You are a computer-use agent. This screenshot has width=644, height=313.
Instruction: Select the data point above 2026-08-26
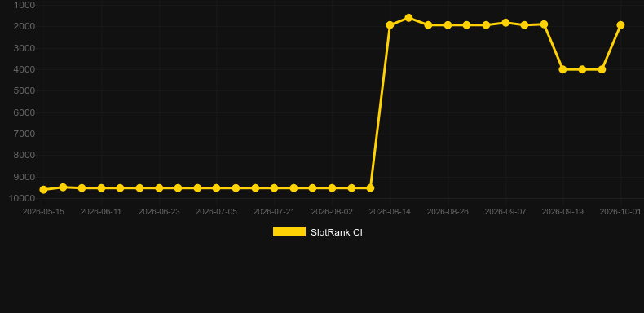click(x=448, y=25)
